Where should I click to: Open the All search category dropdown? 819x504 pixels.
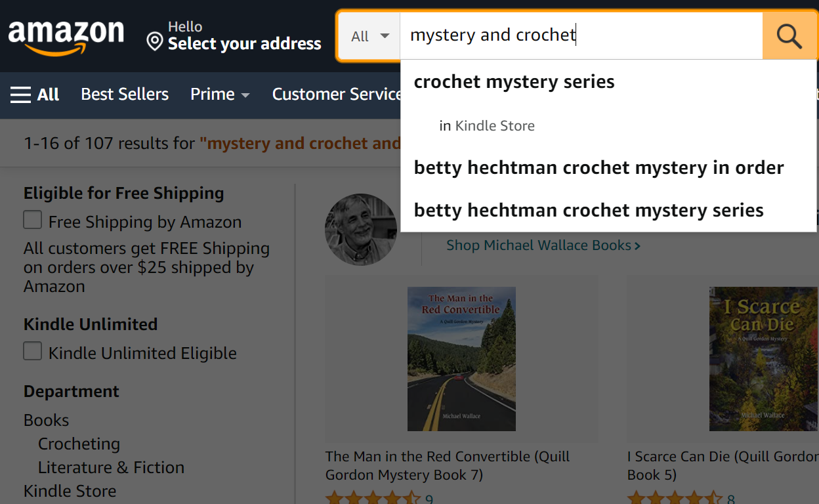coord(369,36)
